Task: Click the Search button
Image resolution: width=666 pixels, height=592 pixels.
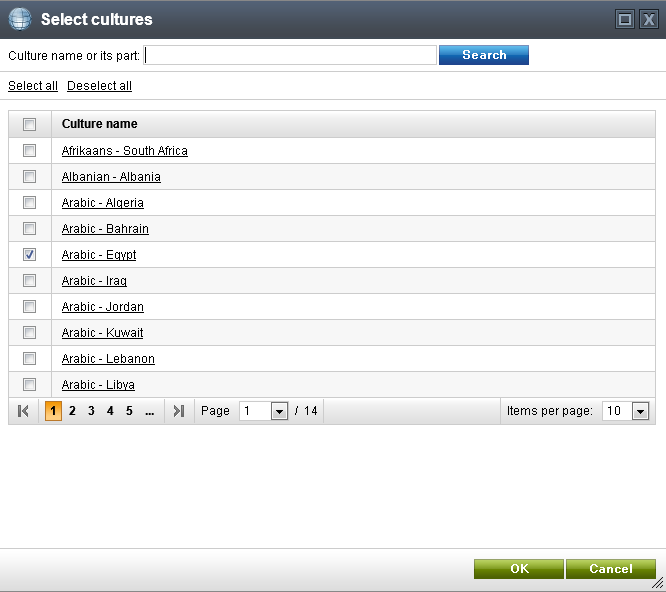Action: pyautogui.click(x=484, y=55)
